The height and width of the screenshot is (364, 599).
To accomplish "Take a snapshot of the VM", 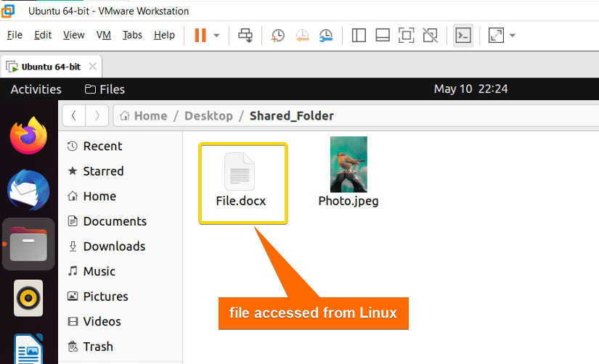I will tap(278, 36).
